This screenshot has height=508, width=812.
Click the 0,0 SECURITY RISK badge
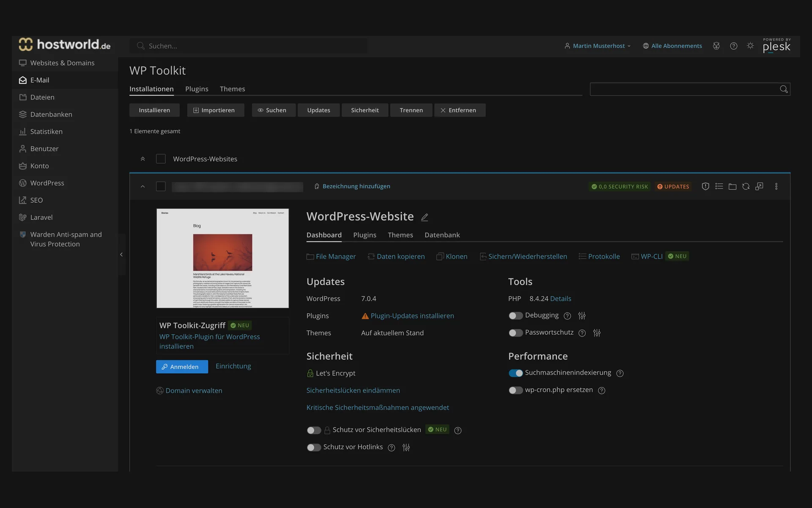click(620, 186)
